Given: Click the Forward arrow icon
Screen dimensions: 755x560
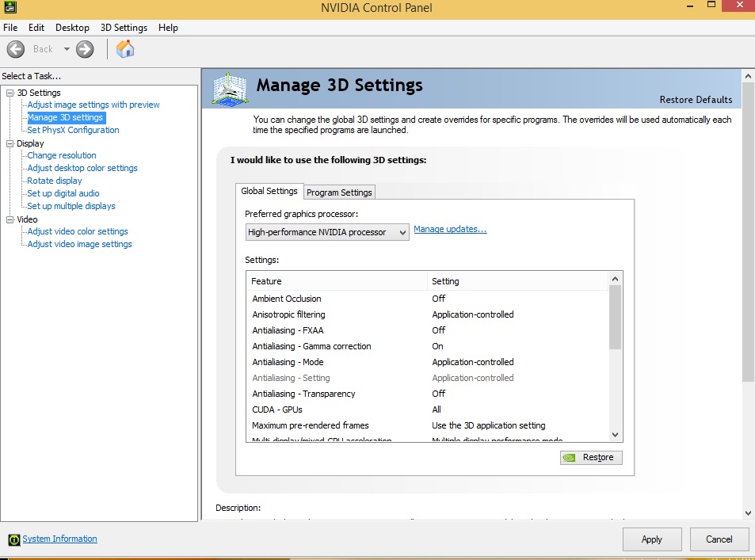Looking at the screenshot, I should (x=85, y=49).
